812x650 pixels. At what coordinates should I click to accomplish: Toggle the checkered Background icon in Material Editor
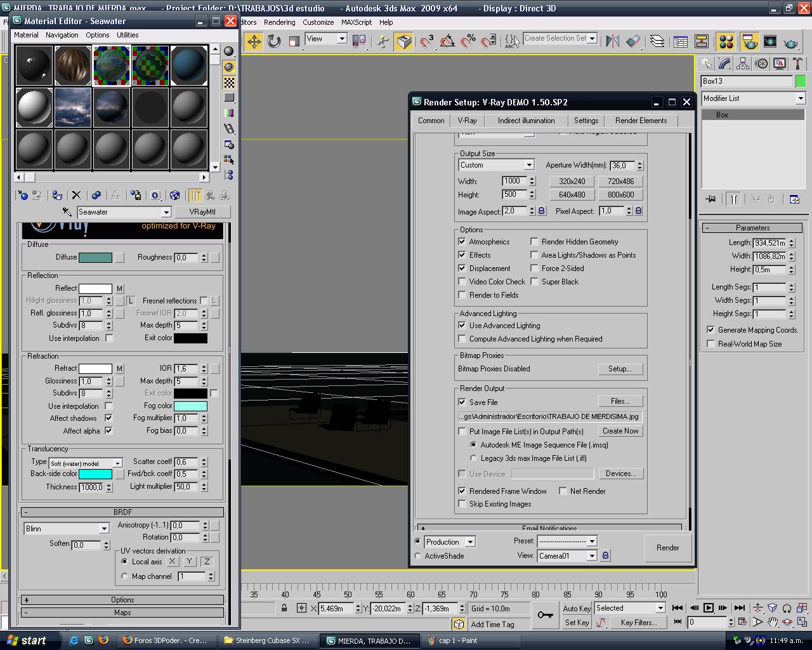[229, 83]
